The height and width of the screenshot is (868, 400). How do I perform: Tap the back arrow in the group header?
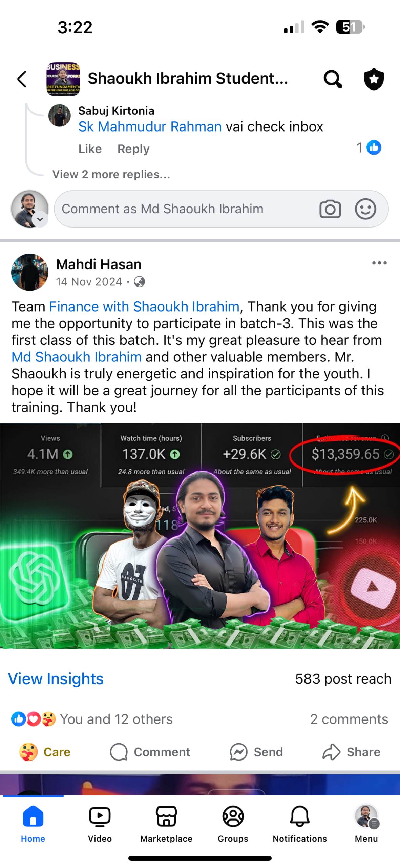[22, 79]
